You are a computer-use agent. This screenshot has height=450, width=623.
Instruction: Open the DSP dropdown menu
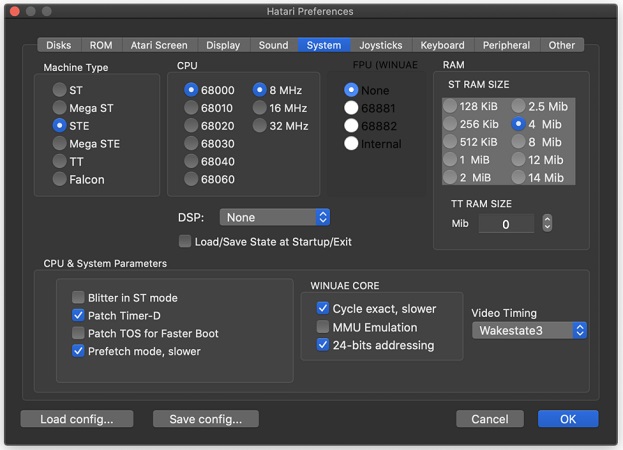[x=275, y=217]
